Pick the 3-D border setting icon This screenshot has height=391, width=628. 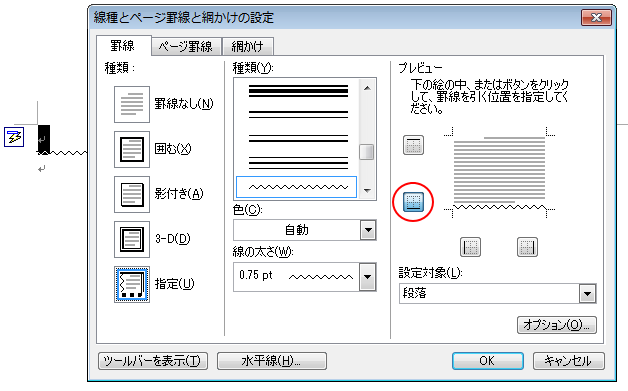point(132,240)
